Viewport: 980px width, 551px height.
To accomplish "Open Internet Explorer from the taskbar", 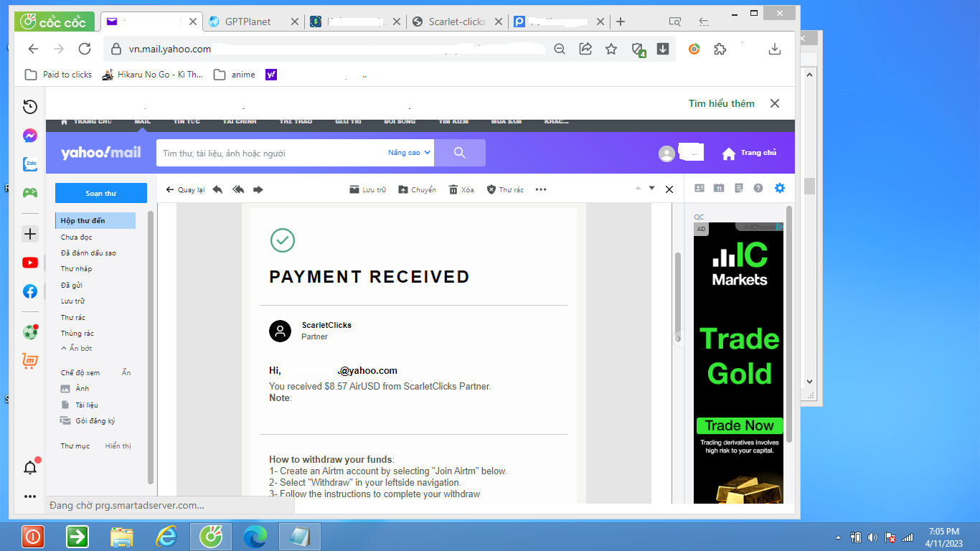I will (166, 536).
